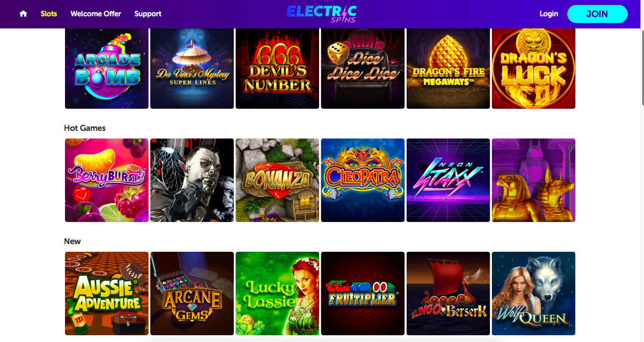
Task: Go to the home icon in navbar
Action: point(23,14)
